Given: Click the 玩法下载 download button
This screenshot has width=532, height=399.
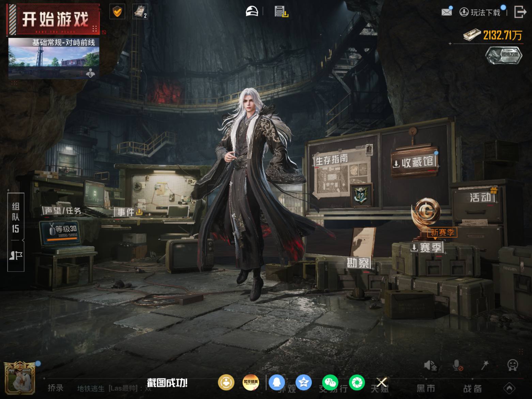Looking at the screenshot, I should pyautogui.click(x=481, y=13).
